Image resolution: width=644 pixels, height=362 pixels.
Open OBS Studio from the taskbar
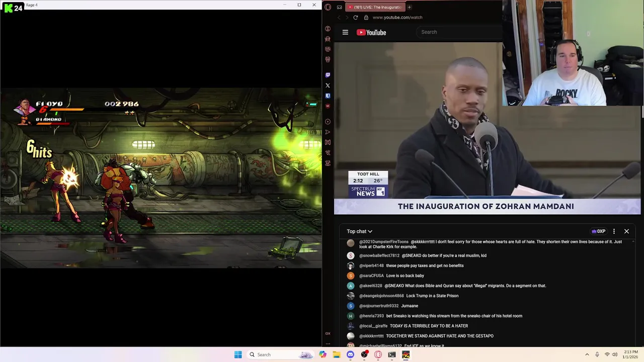click(364, 354)
